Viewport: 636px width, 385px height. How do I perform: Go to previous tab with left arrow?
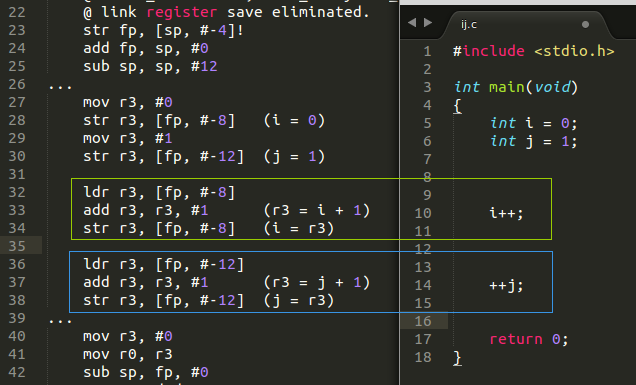coord(412,23)
